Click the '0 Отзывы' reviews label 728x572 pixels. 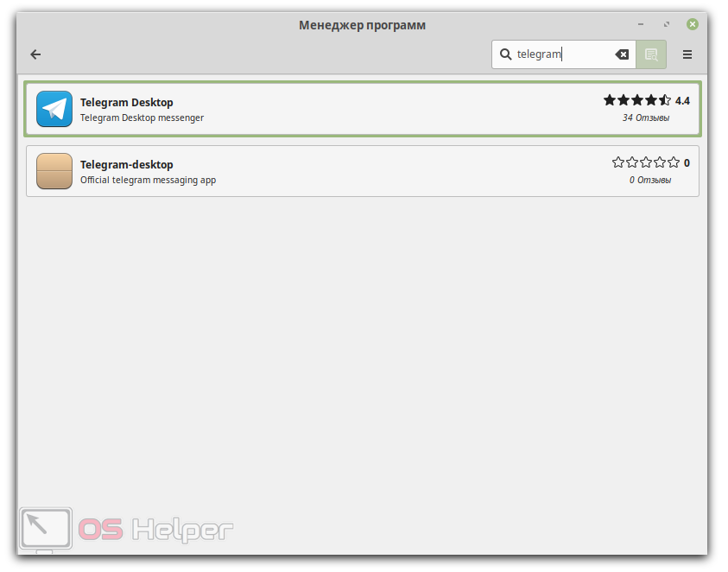[x=649, y=180]
